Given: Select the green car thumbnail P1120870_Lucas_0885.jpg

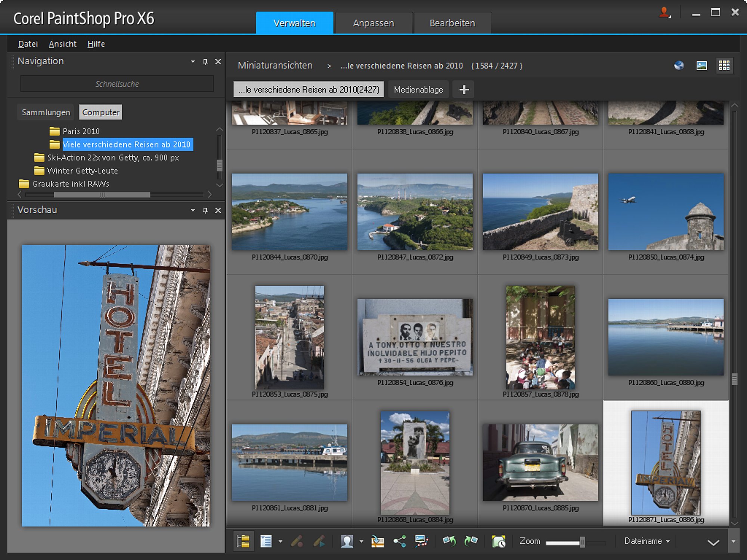Looking at the screenshot, I should (x=540, y=463).
